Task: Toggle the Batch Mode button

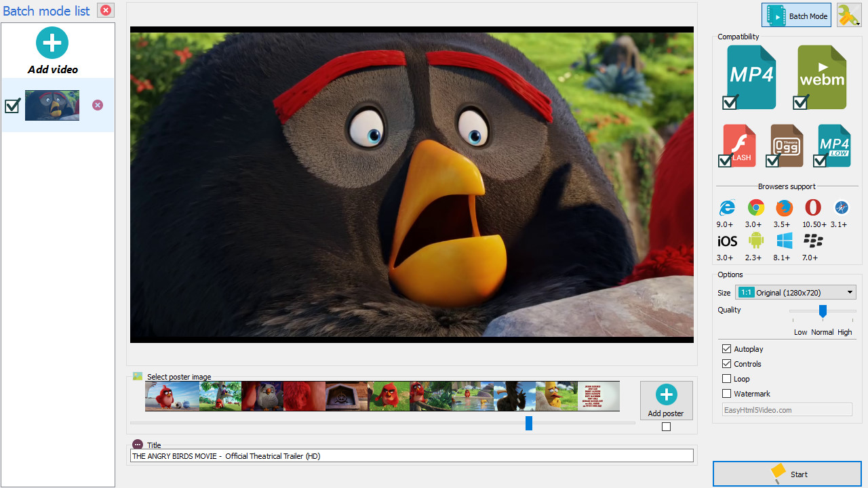Action: (x=797, y=16)
